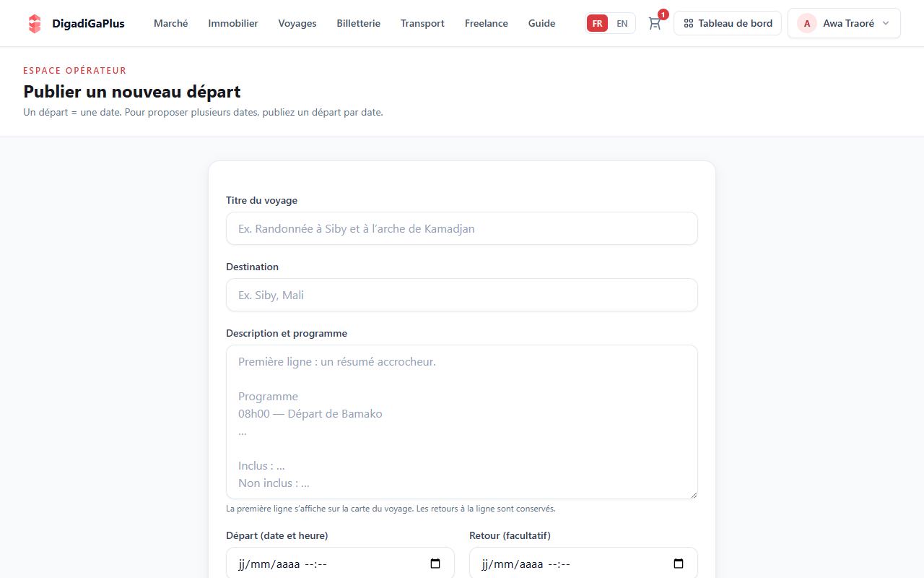Open calendar picker in Retour field

coord(679,564)
